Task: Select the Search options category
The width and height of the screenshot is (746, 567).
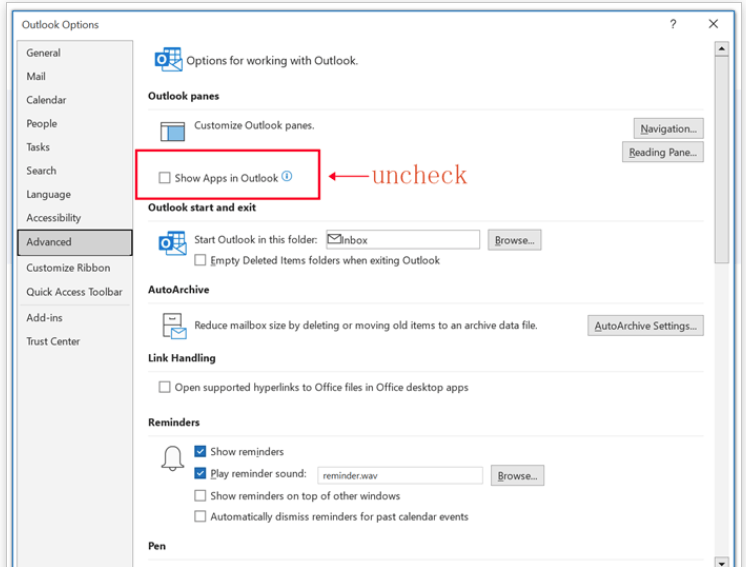Action: coord(75,171)
